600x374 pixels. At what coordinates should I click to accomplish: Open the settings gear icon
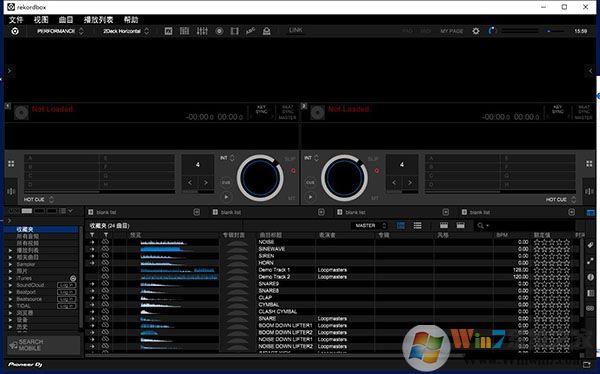point(476,31)
